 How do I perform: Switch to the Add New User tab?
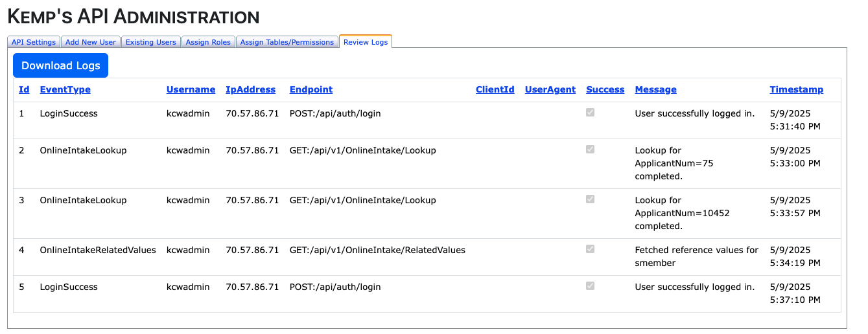[x=91, y=42]
